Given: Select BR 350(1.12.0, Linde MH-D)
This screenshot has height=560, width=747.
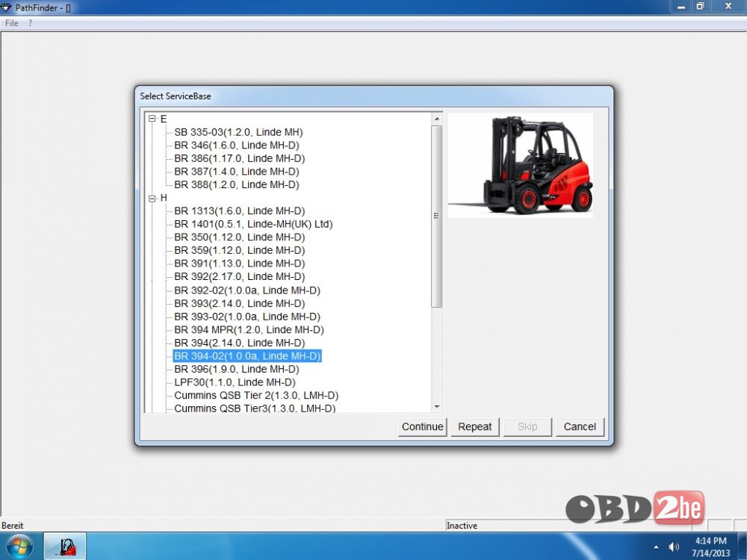Looking at the screenshot, I should tap(239, 237).
